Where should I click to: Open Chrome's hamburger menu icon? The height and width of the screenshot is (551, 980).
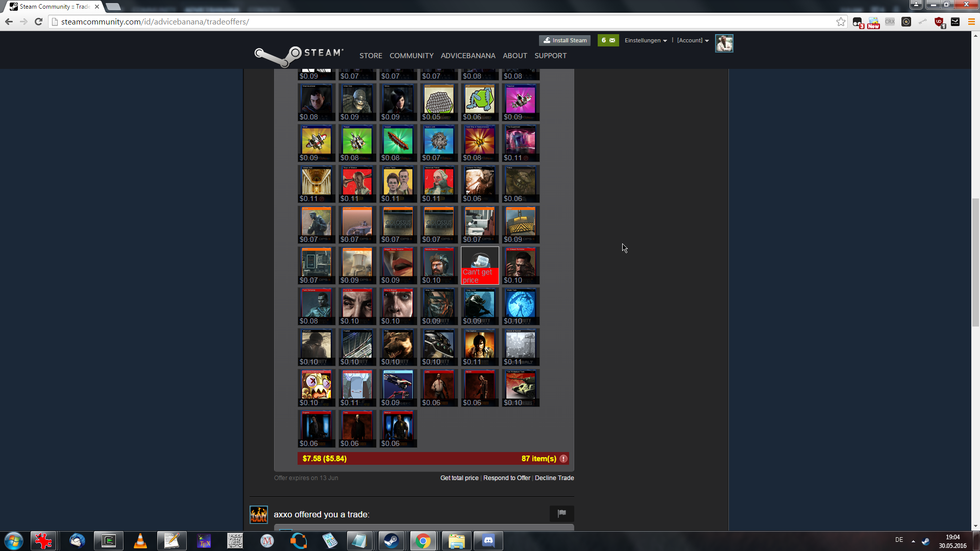point(971,21)
